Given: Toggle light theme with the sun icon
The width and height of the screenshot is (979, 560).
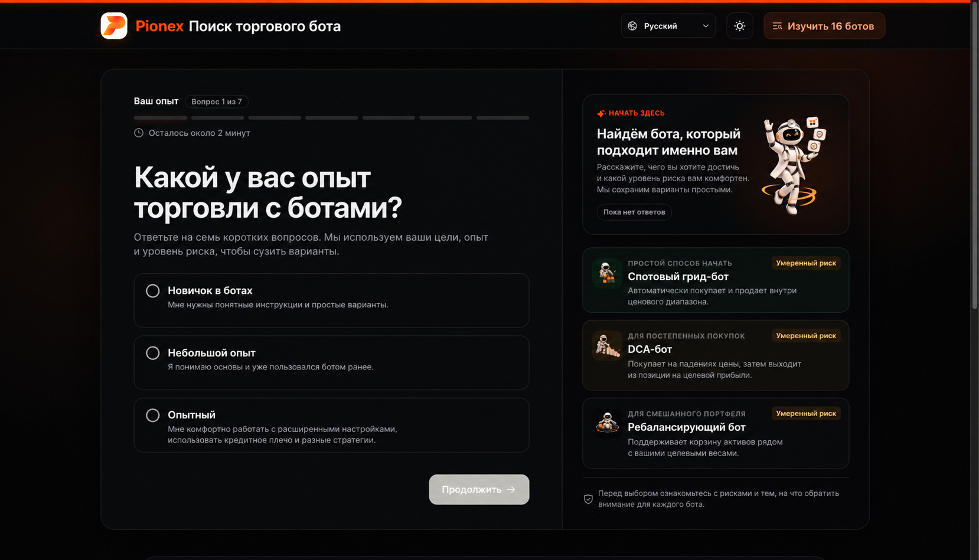Looking at the screenshot, I should click(739, 26).
